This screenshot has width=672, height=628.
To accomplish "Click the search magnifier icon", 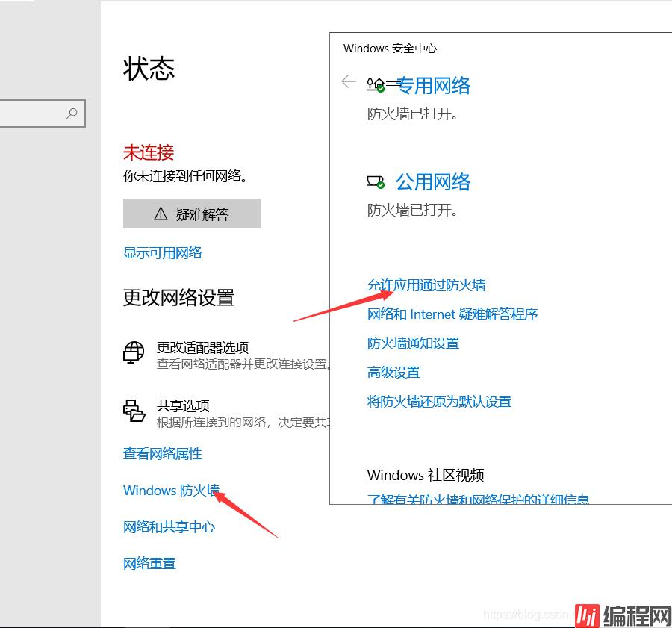I will [x=72, y=114].
